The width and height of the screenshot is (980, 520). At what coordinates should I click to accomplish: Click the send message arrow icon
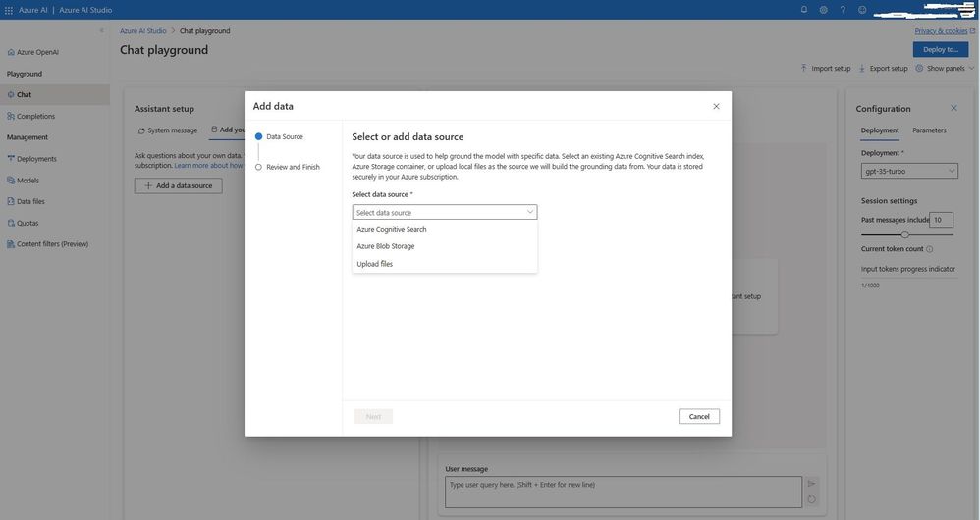811,483
